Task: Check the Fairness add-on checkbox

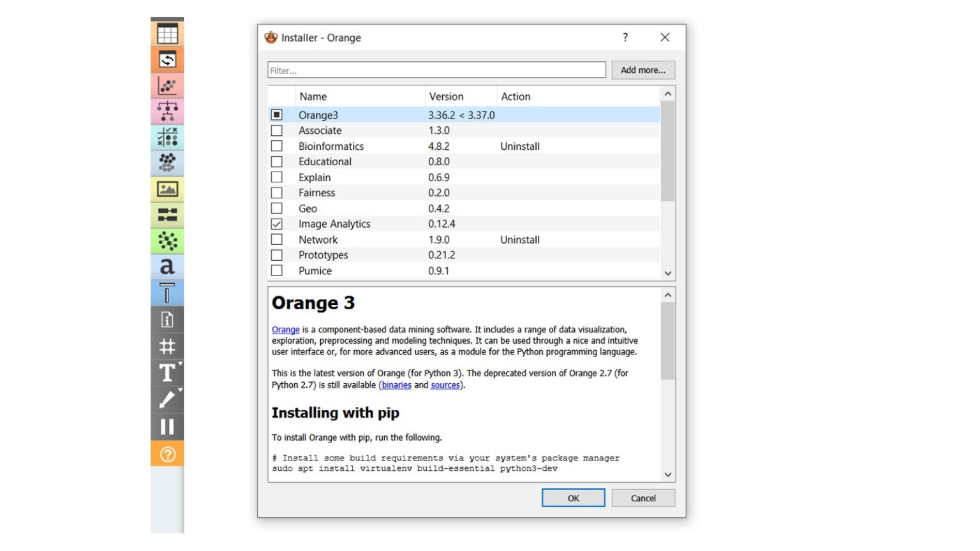Action: pyautogui.click(x=277, y=193)
